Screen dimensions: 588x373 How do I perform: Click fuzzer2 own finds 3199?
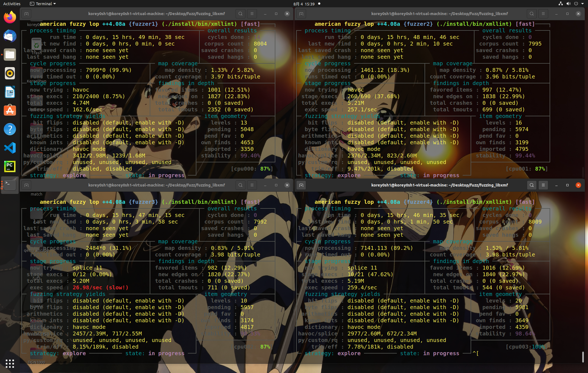tap(522, 142)
